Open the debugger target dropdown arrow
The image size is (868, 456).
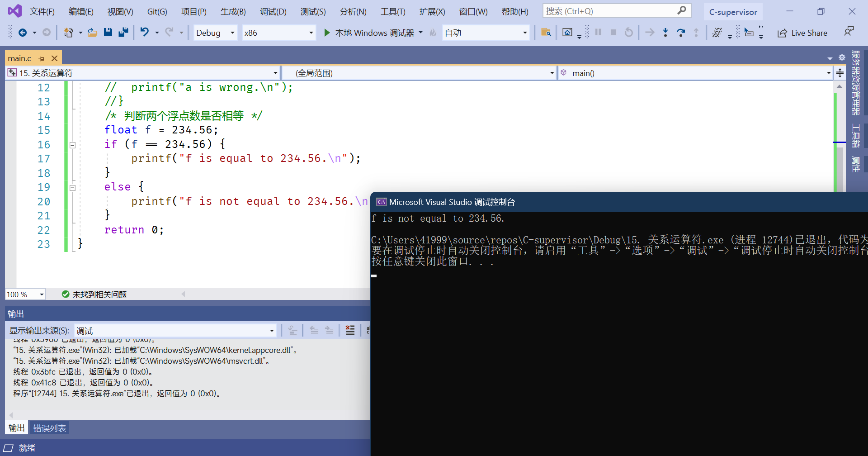(x=420, y=33)
